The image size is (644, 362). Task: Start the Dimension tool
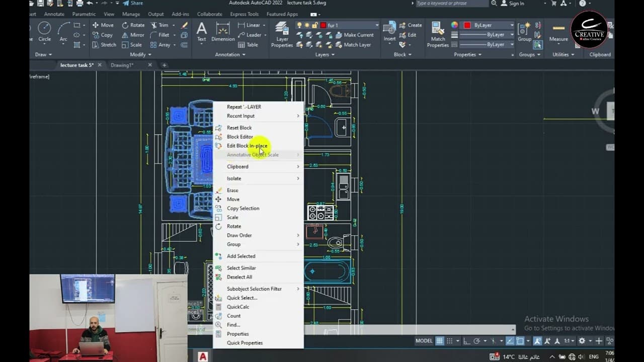click(x=223, y=32)
